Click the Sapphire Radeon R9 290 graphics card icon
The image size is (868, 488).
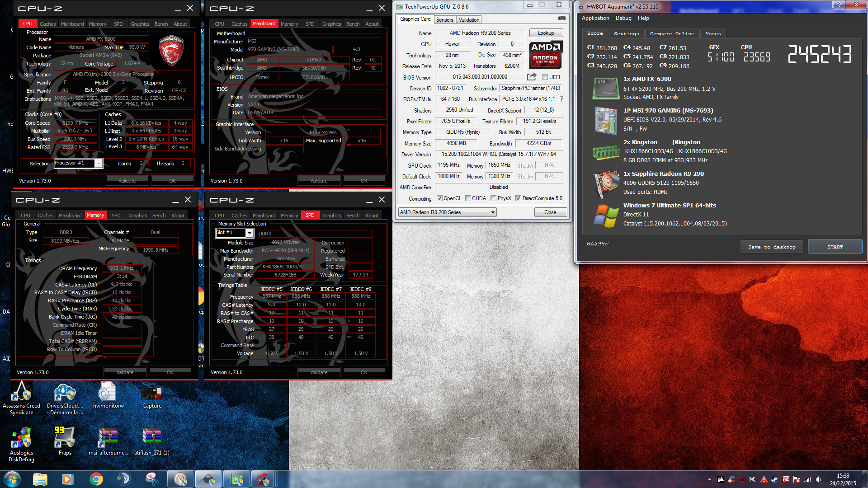click(606, 183)
